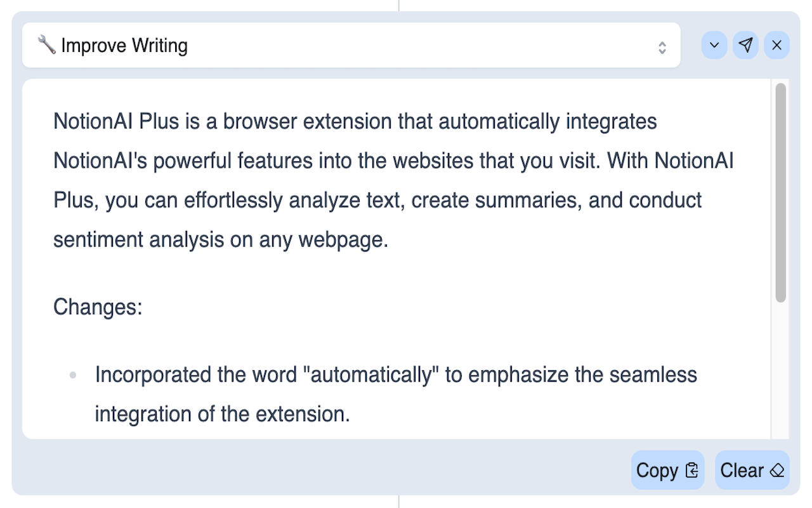Click the wrench icon beside Improve Writing
Viewport: 812px width, 508px height.
(x=46, y=45)
